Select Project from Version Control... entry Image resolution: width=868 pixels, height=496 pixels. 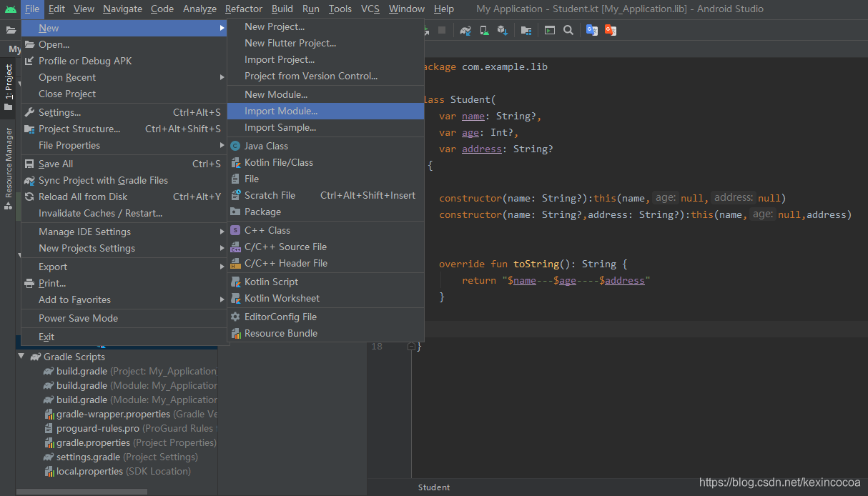tap(326, 76)
